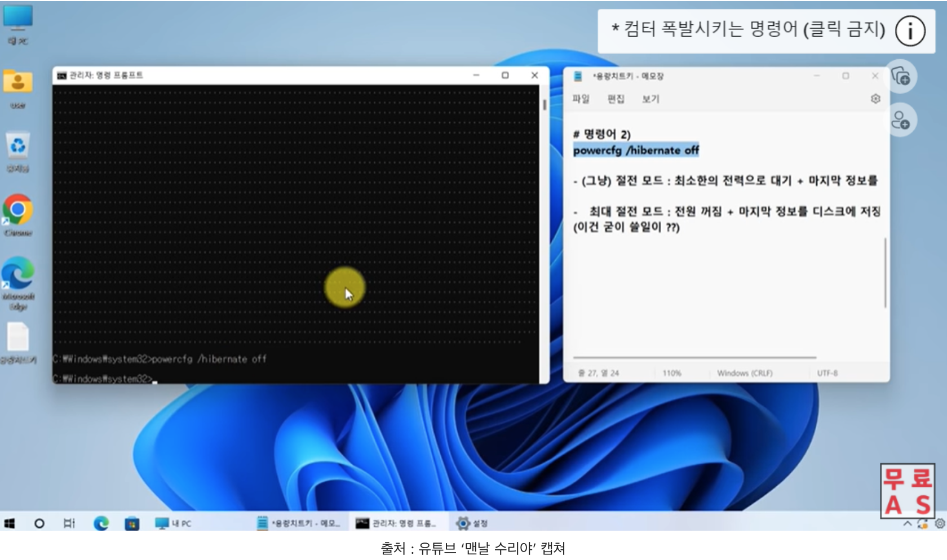The image size is (947, 560).
Task: Maximize the Command Prompt window
Action: coord(505,75)
